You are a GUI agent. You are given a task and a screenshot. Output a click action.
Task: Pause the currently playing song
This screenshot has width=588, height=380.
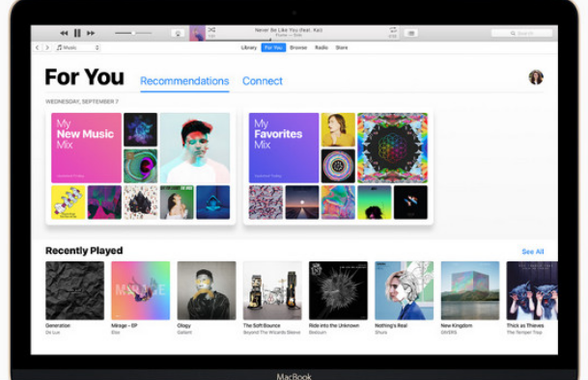[x=77, y=34]
